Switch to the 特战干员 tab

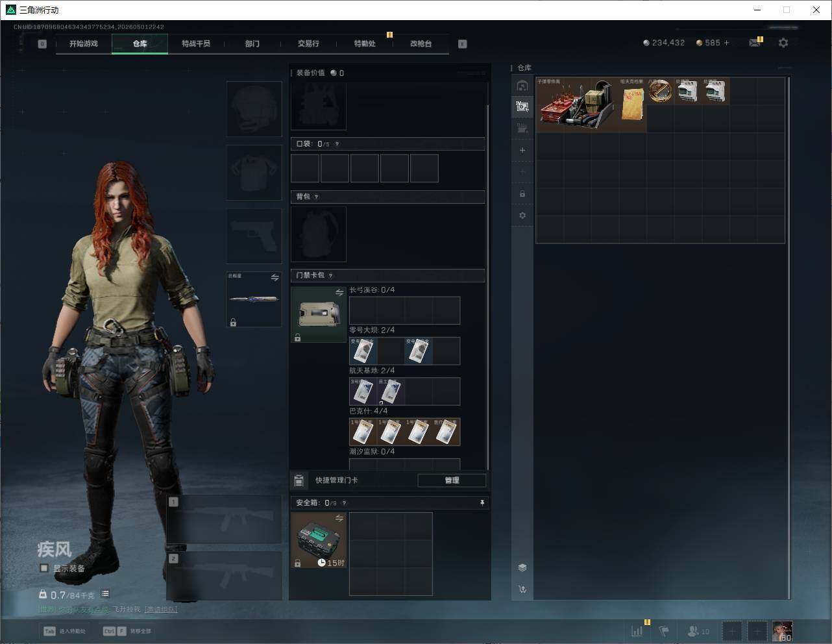tap(196, 43)
